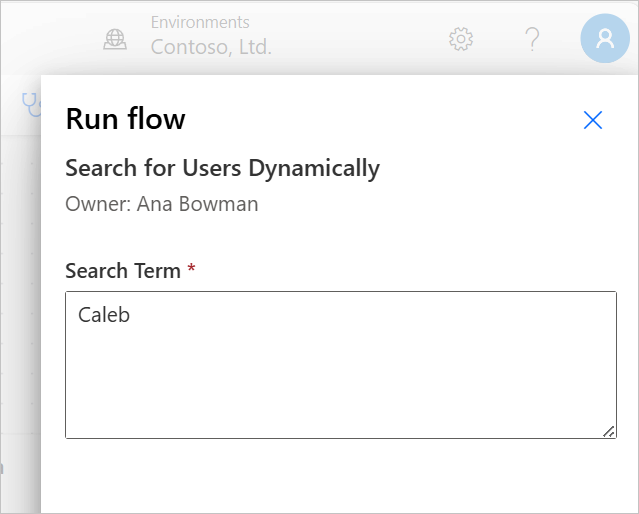Viewport: 639px width, 514px height.
Task: Click the Environments label in header
Action: click(200, 22)
